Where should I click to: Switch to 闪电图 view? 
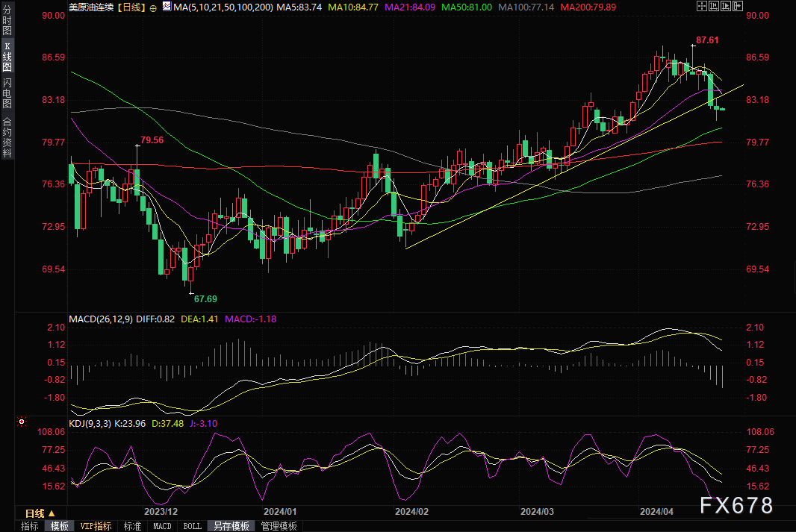pos(7,93)
